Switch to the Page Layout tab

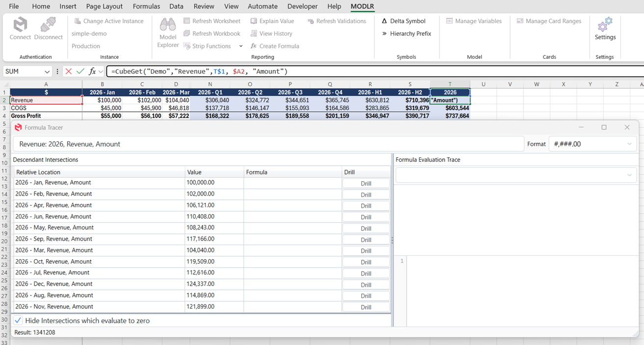104,6
